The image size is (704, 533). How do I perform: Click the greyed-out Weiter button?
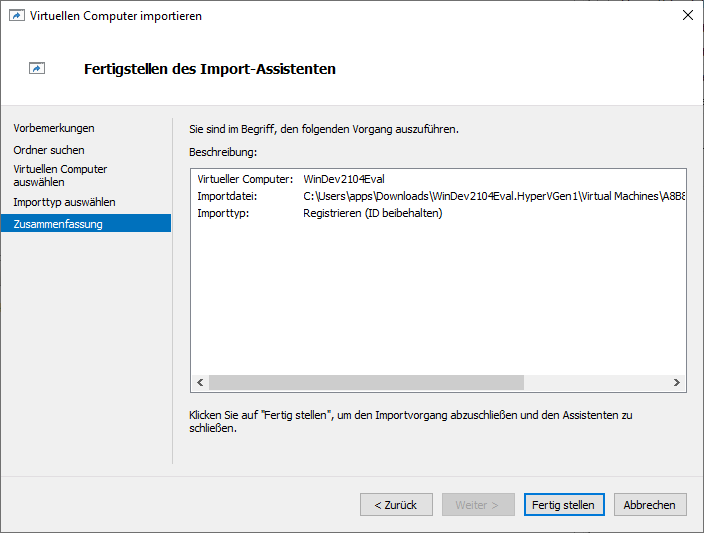click(478, 505)
